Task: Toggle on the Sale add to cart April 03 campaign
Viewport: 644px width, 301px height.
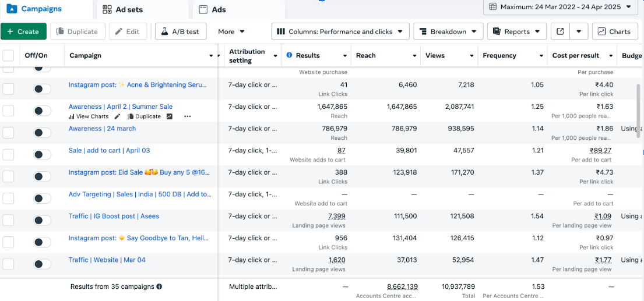Action: coord(42,155)
